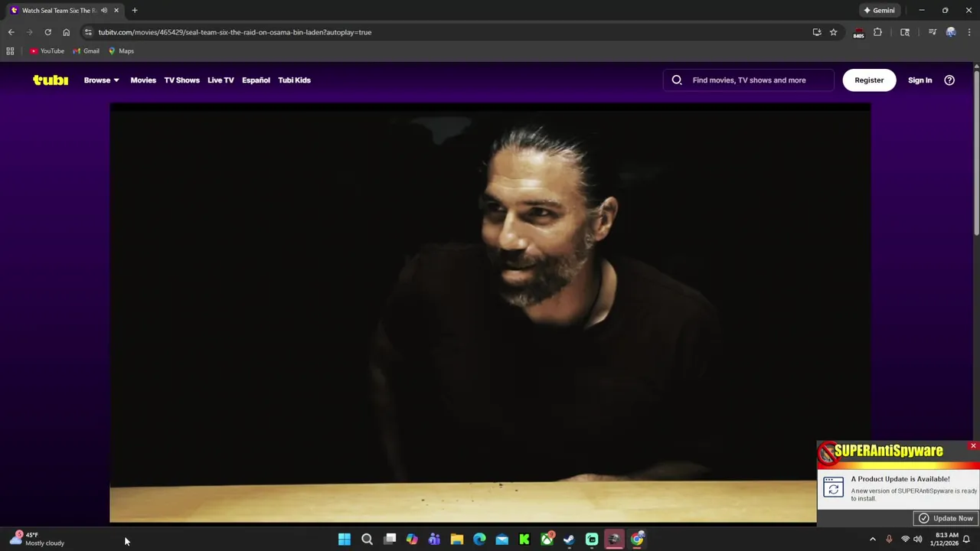Open Mail app from taskbar

pos(501,540)
